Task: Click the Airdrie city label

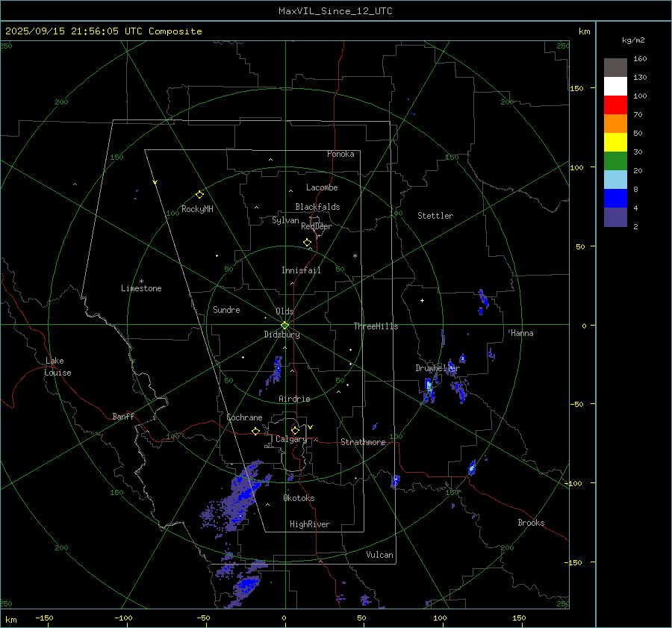Action: [294, 399]
